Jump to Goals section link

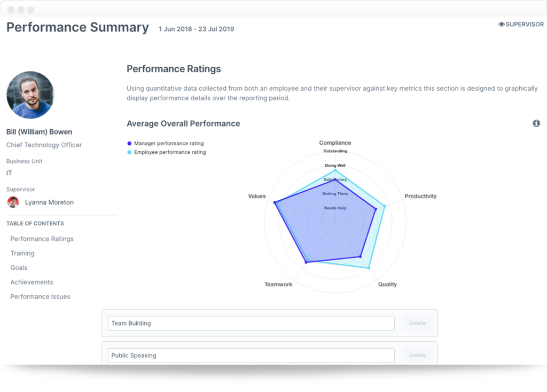coord(19,268)
